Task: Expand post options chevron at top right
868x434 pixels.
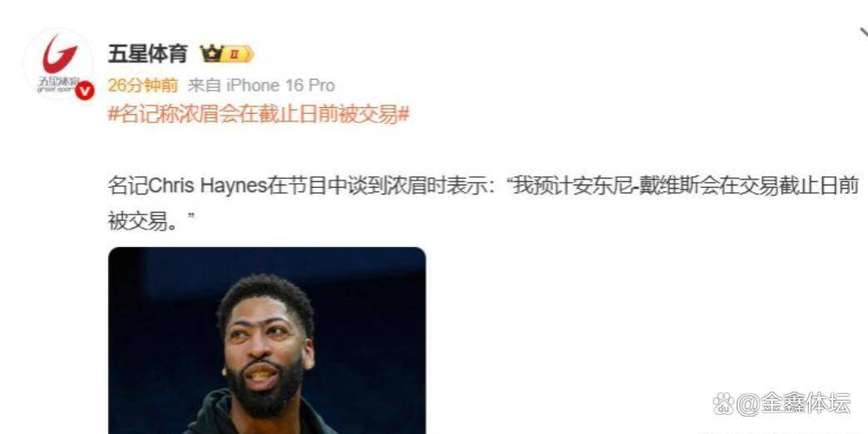Action: 863,33
